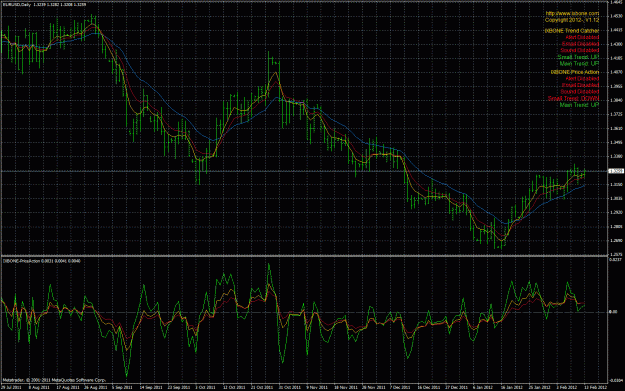Viewport: 625px width, 391px height.
Task: Click Sound Disabled under Price Action
Action: coord(580,92)
